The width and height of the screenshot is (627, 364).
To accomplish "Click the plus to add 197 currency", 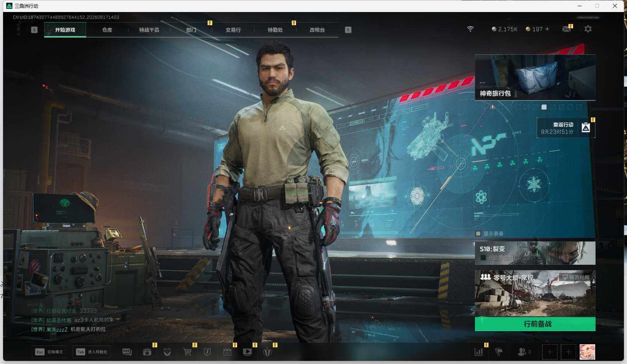I will pos(547,29).
